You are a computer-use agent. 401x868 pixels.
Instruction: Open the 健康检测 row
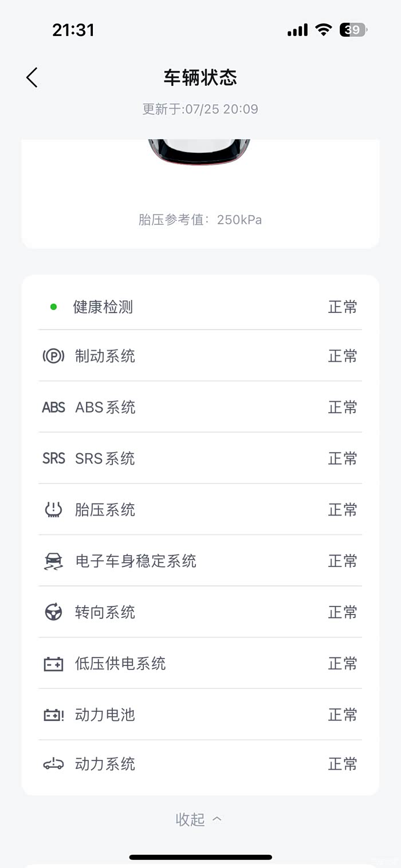point(200,307)
